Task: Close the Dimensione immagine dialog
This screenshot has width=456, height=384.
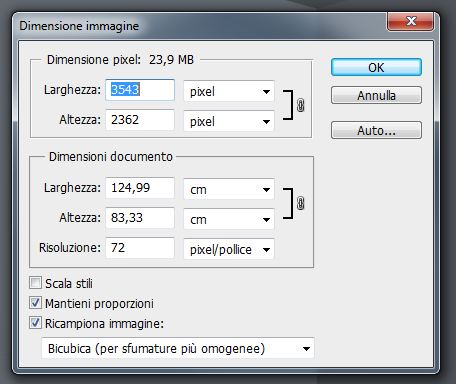Action: pyautogui.click(x=410, y=22)
